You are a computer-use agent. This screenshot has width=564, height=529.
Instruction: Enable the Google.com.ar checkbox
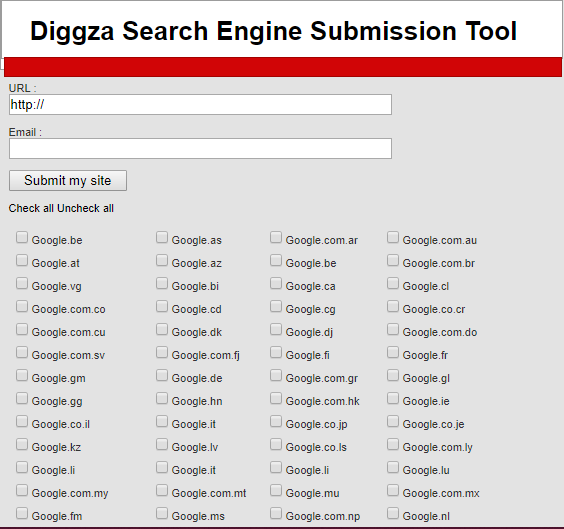276,237
